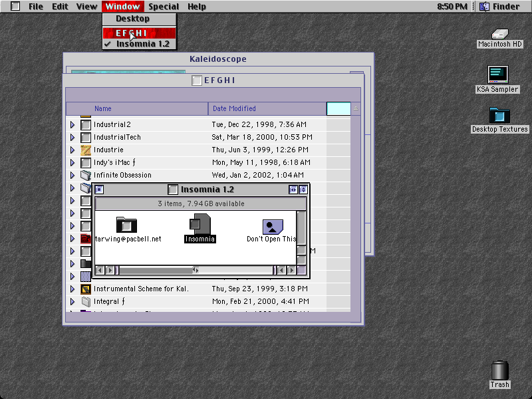This screenshot has height=399, width=532.
Task: Click the Instrumental Scheme for Kal. icon
Action: (x=86, y=289)
